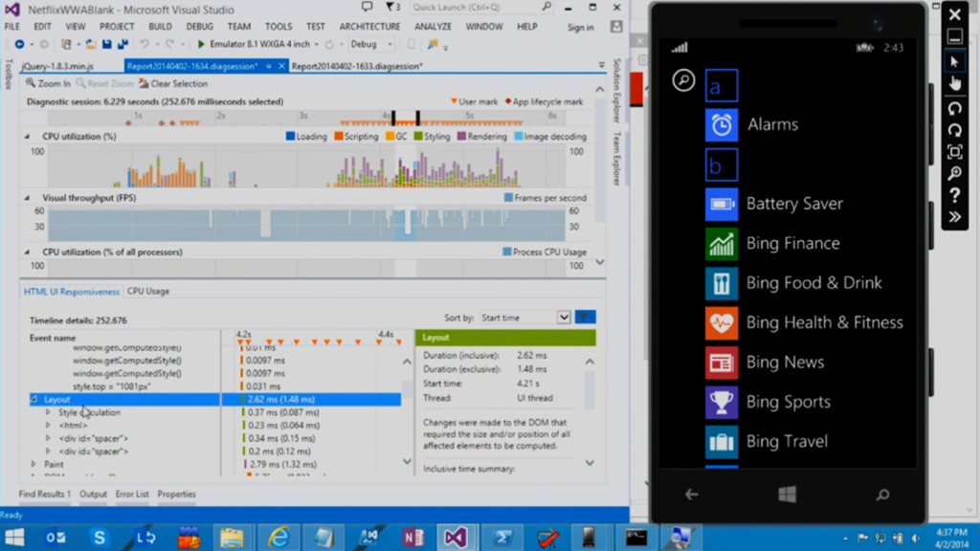Image resolution: width=980 pixels, height=551 pixels.
Task: Rotate the emulator right
Action: pyautogui.click(x=954, y=130)
